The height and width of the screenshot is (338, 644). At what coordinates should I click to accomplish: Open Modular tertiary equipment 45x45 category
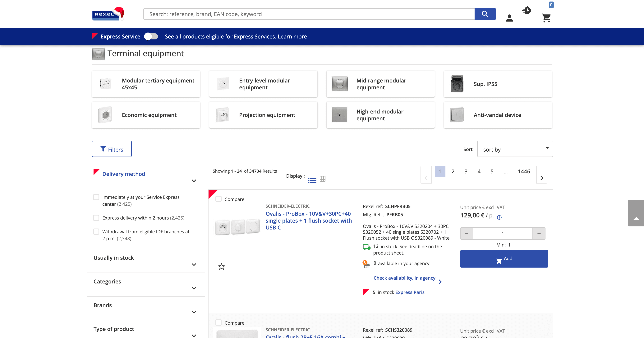(x=146, y=84)
